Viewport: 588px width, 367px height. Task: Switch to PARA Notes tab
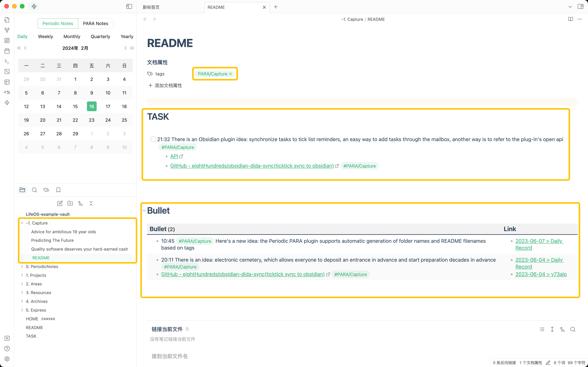[x=95, y=24]
